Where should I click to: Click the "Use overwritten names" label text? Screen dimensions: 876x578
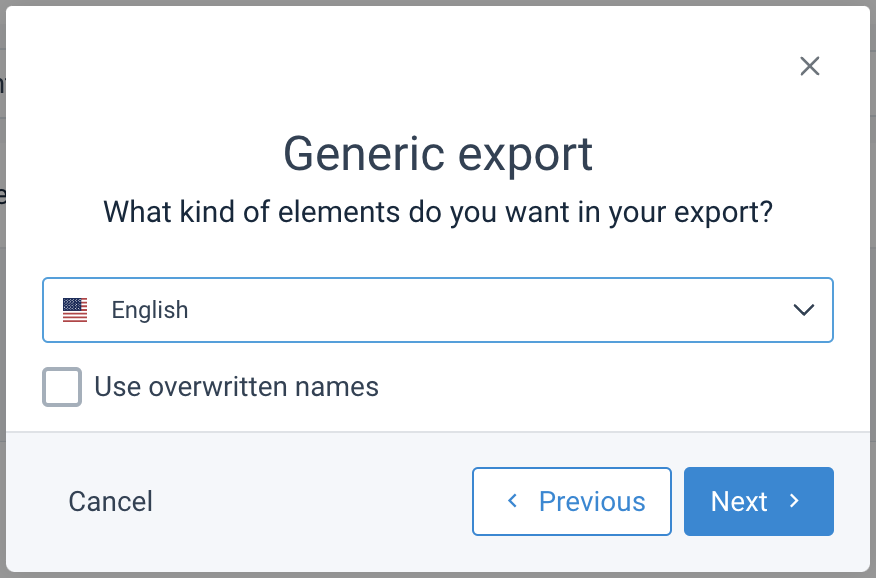(x=236, y=387)
